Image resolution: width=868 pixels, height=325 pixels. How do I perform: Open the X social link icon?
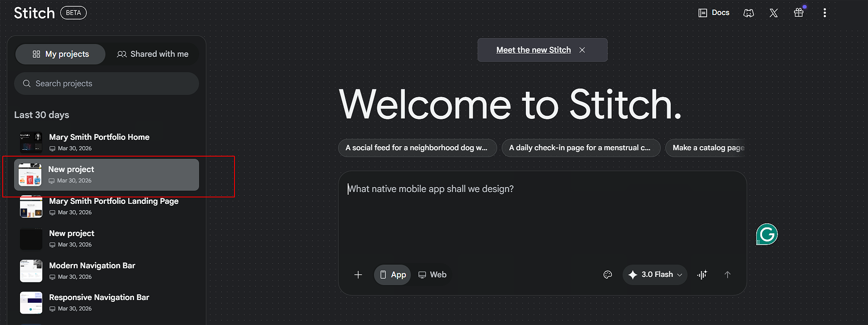tap(773, 13)
